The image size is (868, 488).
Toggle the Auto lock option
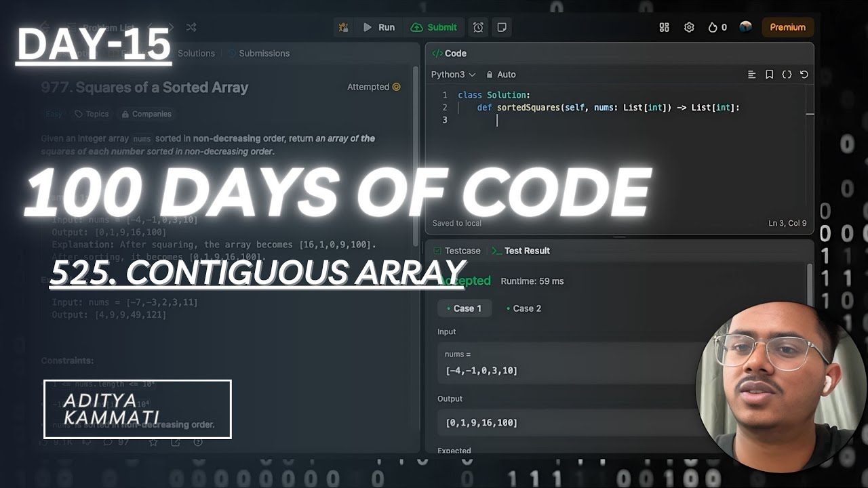click(x=500, y=75)
